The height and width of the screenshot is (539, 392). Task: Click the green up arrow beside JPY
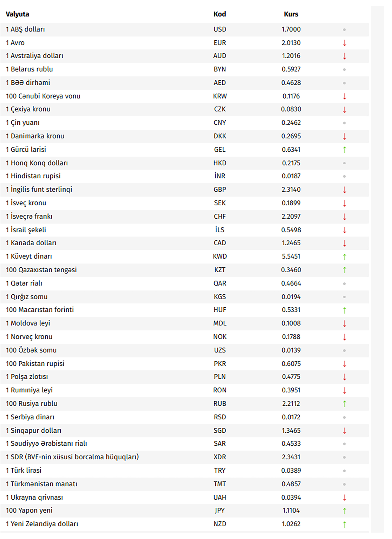coord(344,510)
